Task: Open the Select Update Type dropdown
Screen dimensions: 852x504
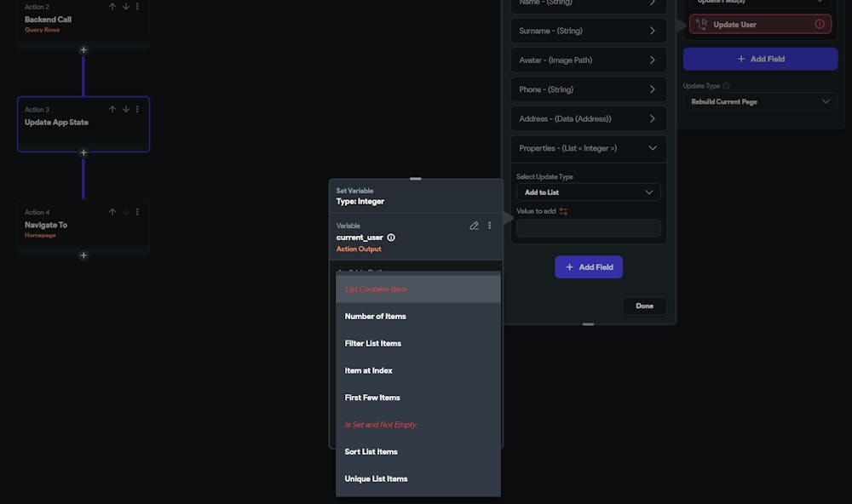Action: (588, 192)
